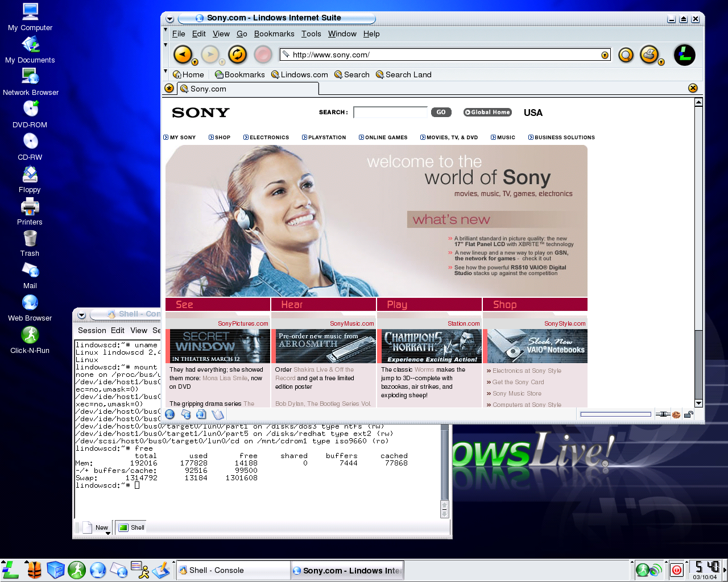The height and width of the screenshot is (582, 728).
Task: Open the Session menu in Shell console
Action: coord(92,330)
